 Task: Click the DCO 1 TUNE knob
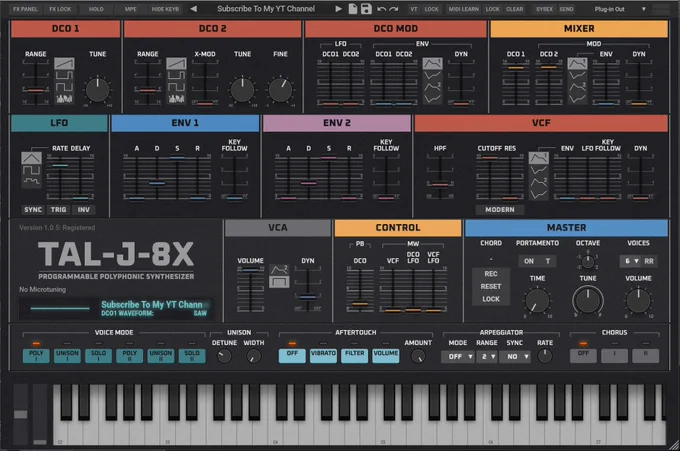98,90
